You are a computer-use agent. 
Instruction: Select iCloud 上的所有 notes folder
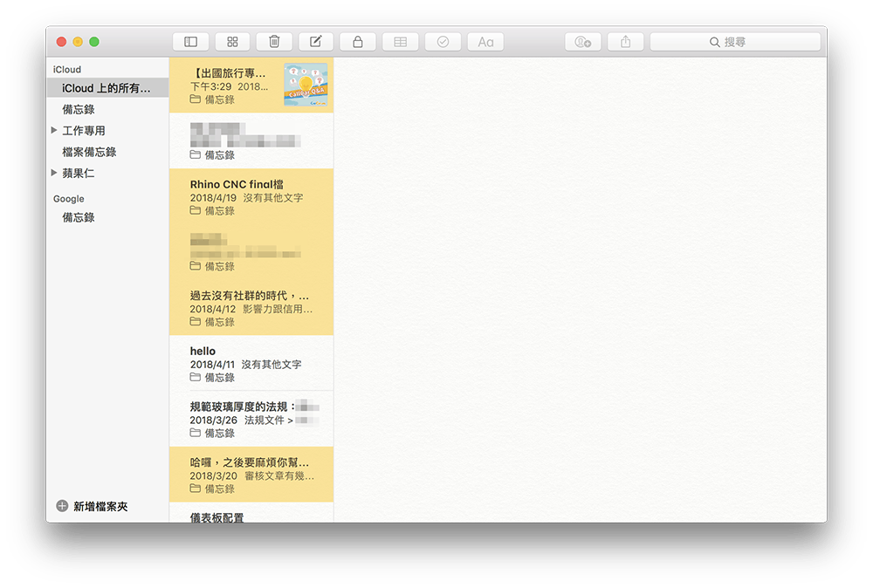coord(106,88)
